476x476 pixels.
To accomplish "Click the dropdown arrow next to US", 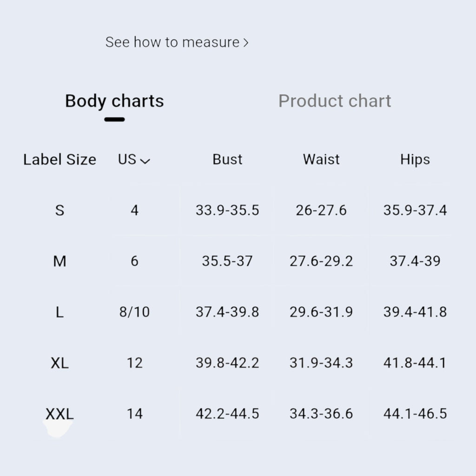I will [x=145, y=161].
